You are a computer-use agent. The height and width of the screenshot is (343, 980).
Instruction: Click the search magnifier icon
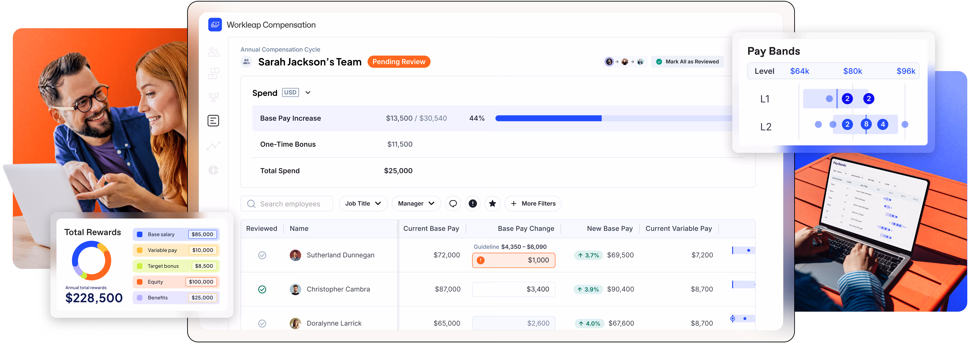[251, 204]
